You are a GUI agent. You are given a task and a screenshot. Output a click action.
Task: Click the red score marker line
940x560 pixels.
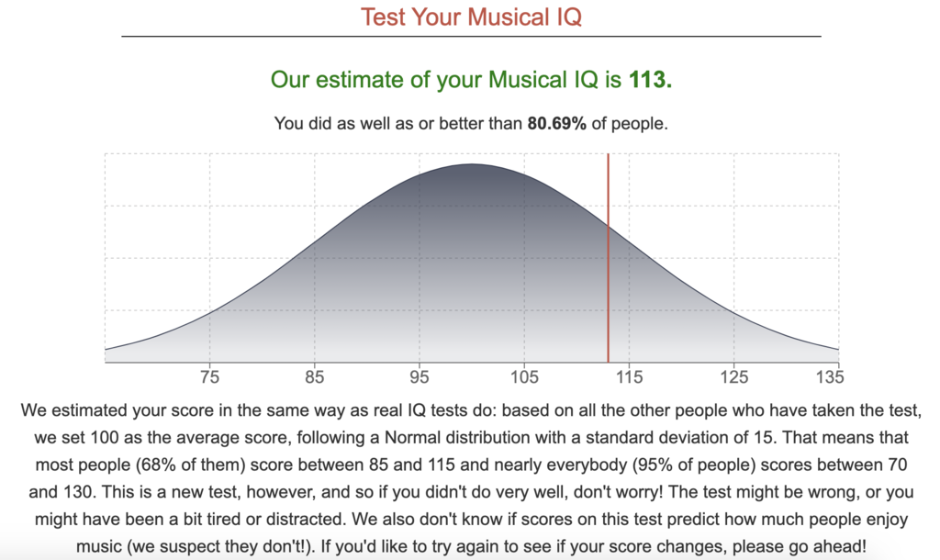(x=608, y=258)
